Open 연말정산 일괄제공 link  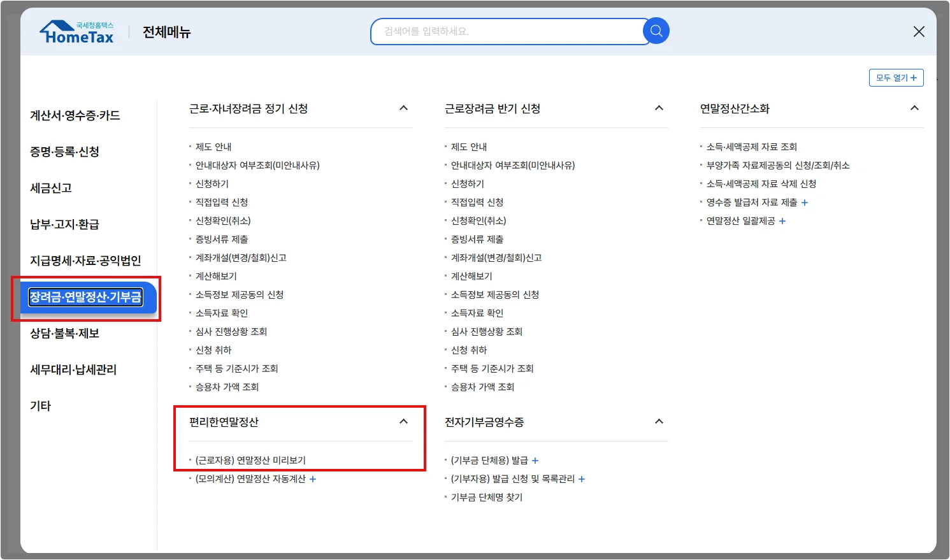pyautogui.click(x=741, y=221)
